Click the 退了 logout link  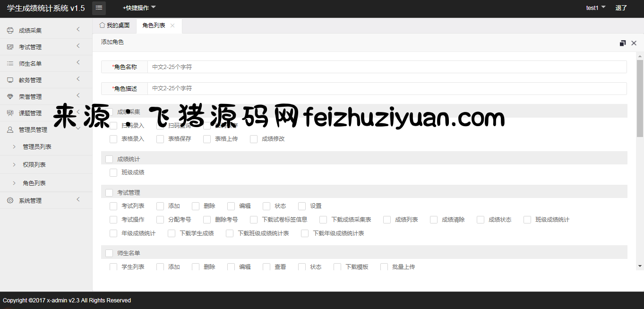[x=621, y=8]
